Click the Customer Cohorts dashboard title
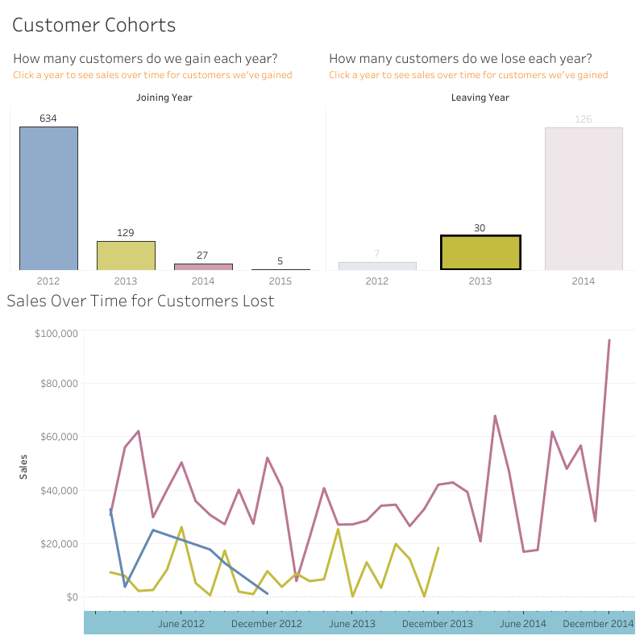This screenshot has height=644, width=644. tap(93, 25)
